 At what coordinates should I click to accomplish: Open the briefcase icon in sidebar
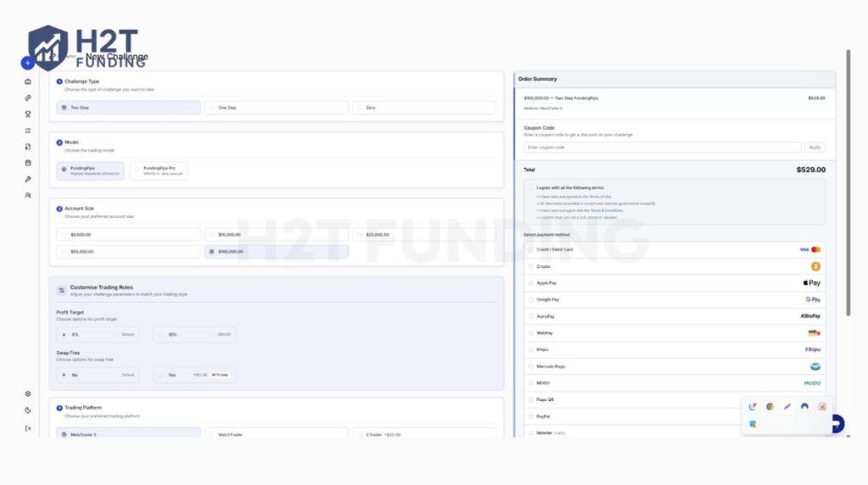coord(28,82)
